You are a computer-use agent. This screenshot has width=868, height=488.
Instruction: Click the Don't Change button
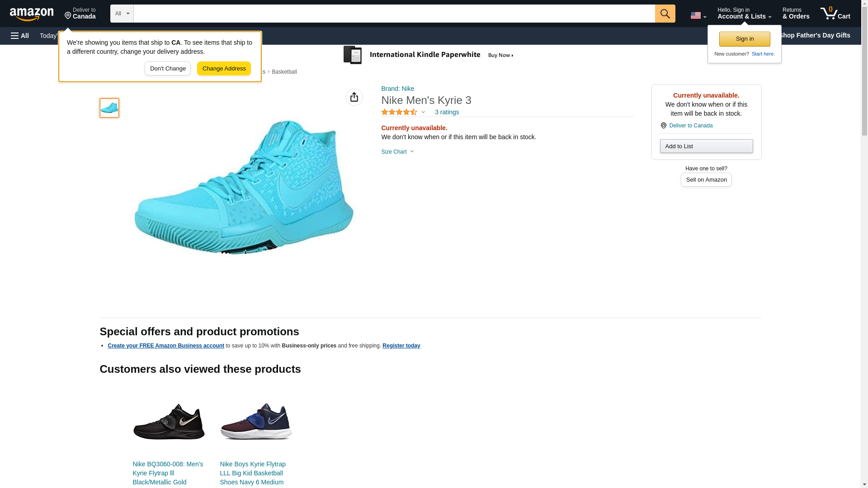[x=168, y=69]
